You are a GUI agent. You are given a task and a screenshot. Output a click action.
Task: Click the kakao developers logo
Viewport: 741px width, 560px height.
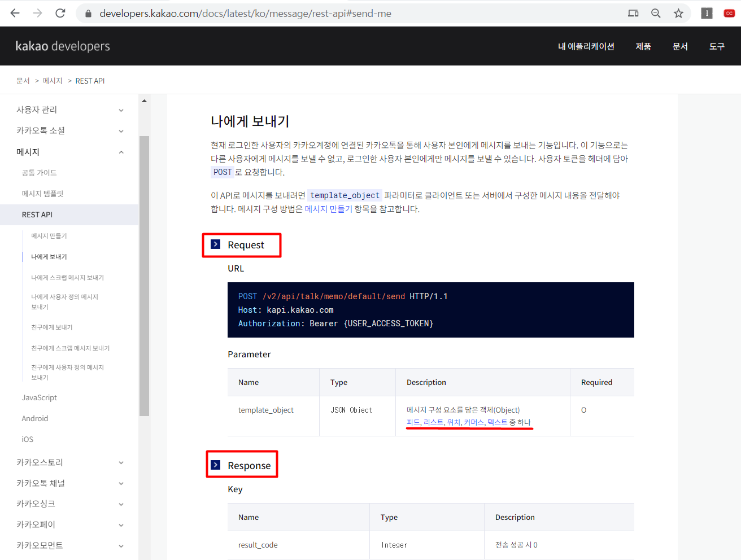click(63, 46)
